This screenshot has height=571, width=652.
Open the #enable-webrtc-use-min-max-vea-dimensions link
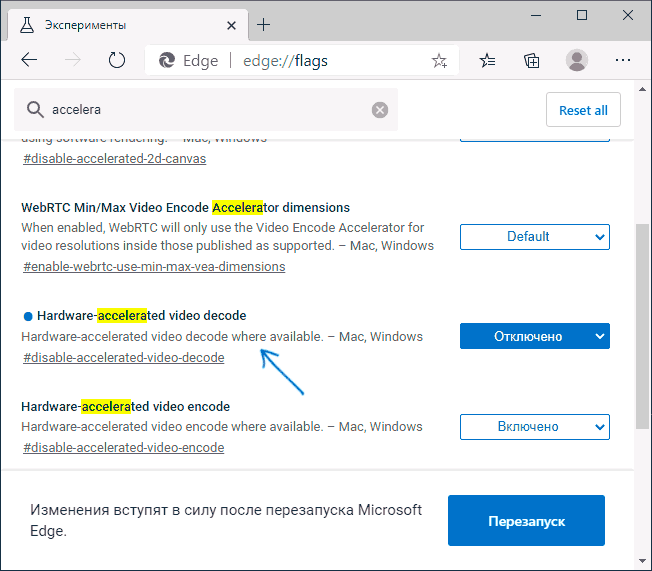pyautogui.click(x=154, y=267)
